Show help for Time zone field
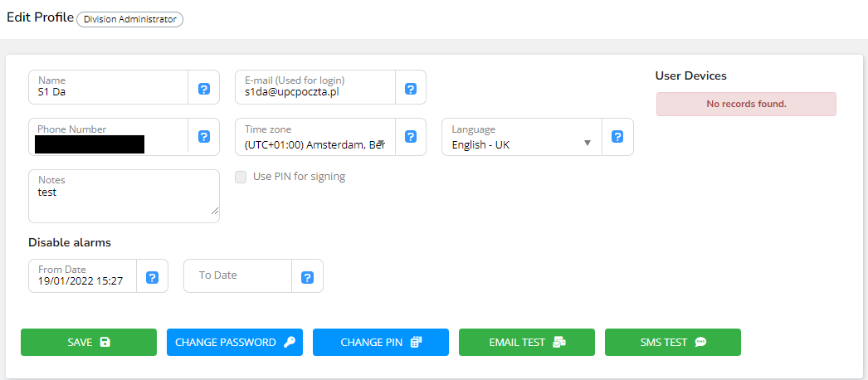The image size is (868, 380). coord(411,137)
